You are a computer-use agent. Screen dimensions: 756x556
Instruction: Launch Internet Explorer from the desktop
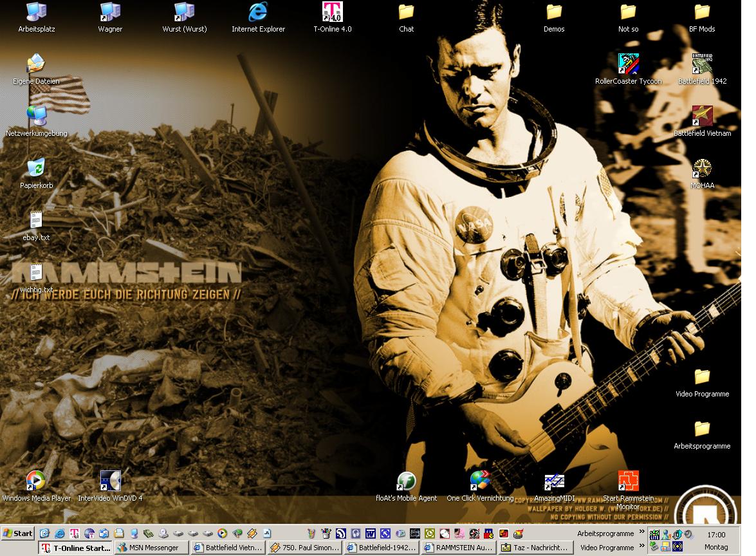[258, 17]
